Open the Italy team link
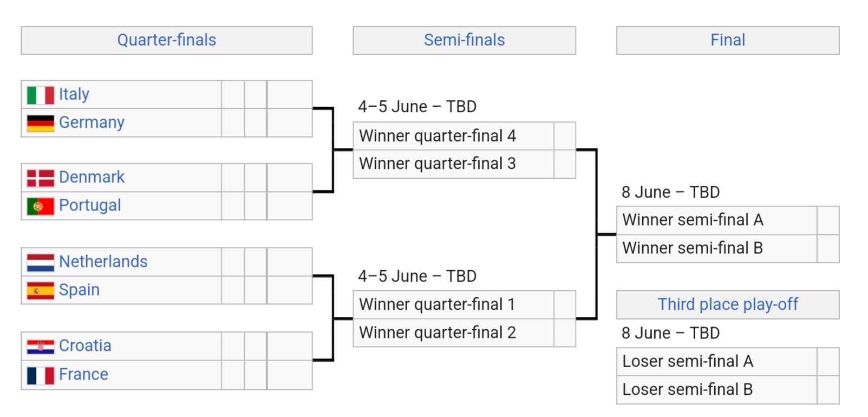This screenshot has height=417, width=868. (74, 94)
